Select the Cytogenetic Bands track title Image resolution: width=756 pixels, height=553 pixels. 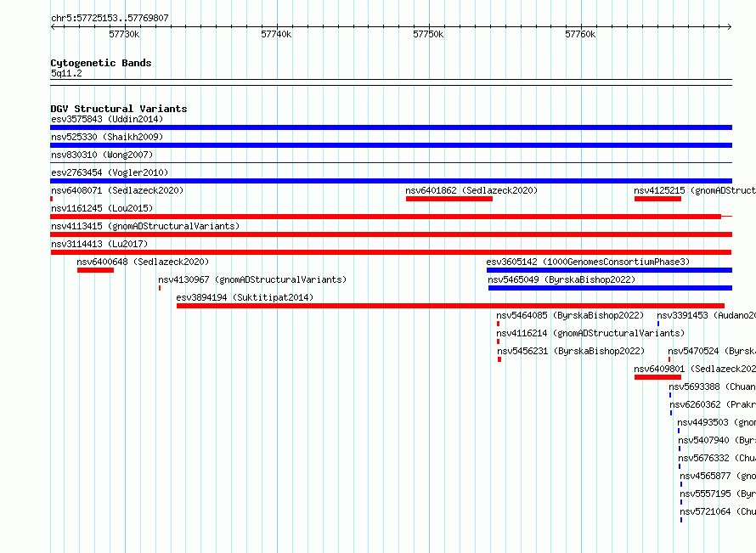[101, 63]
